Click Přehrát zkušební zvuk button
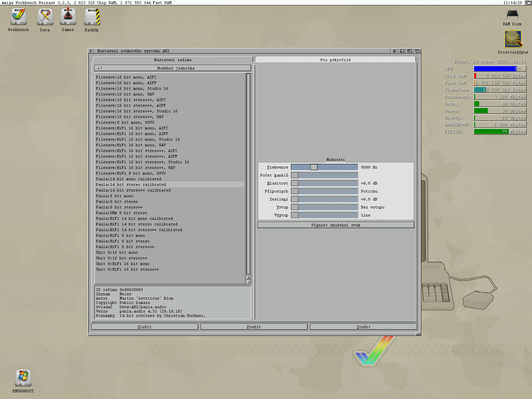The width and height of the screenshot is (532, 399). [335, 225]
